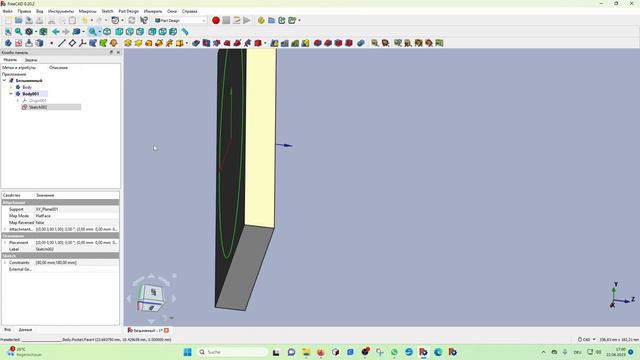Open the FreeCAD taskbar icon
This screenshot has width=640, height=360.
pos(423,352)
